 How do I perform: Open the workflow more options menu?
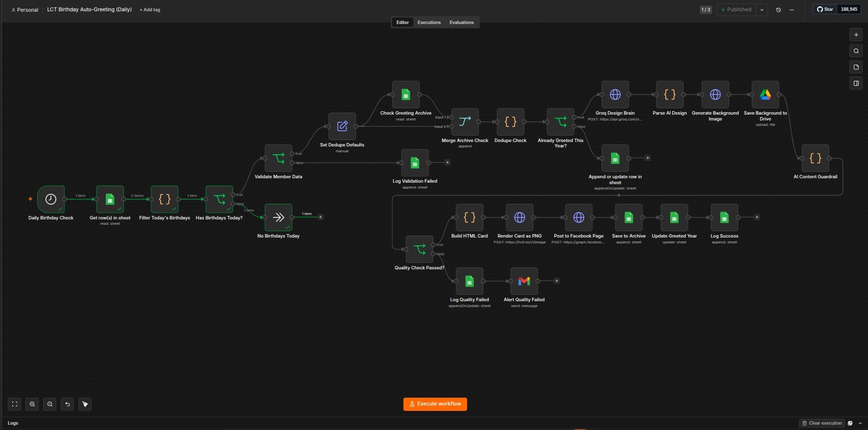(792, 10)
